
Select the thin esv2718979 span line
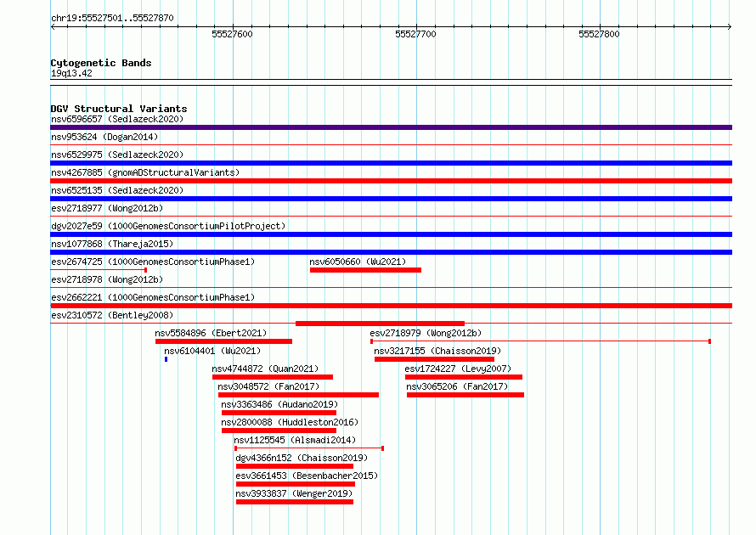[540, 341]
